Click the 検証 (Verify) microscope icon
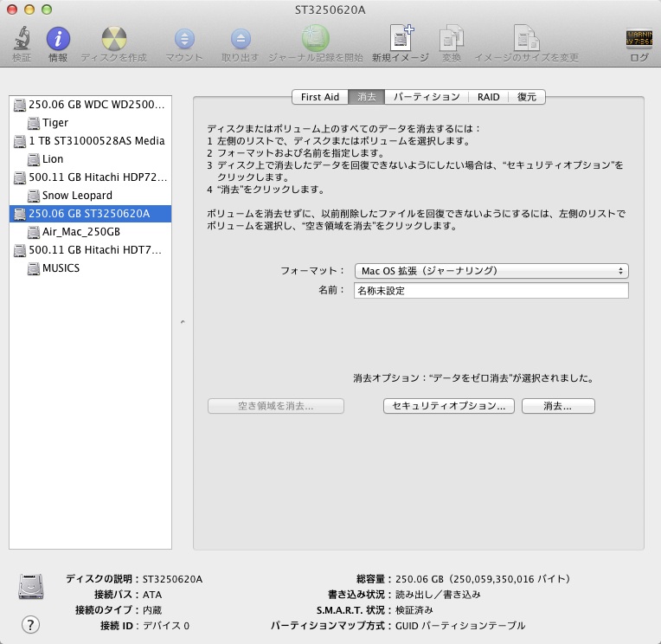 click(22, 40)
